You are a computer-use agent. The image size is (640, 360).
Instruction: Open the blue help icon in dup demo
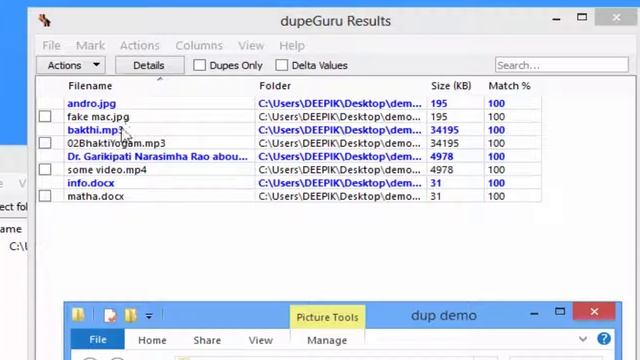pyautogui.click(x=604, y=339)
